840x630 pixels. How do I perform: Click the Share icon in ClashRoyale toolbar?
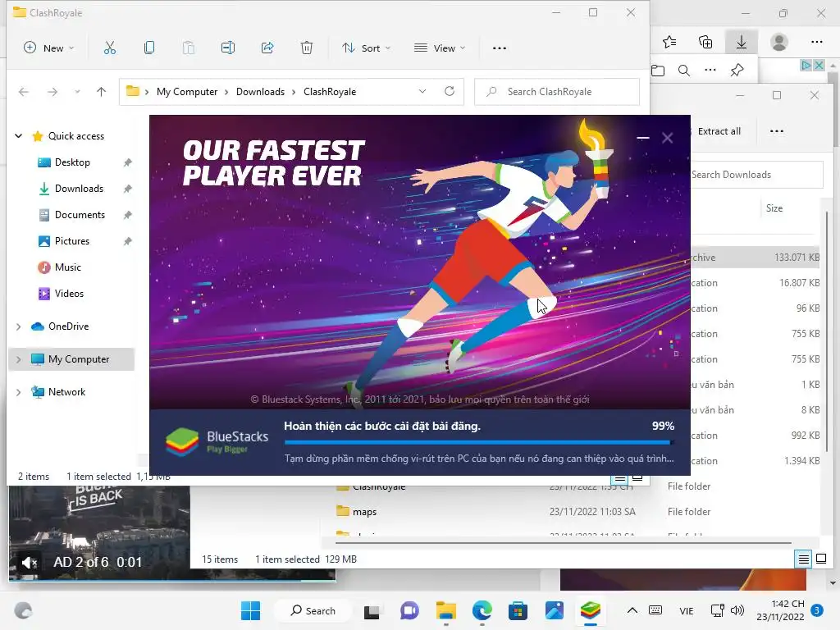click(267, 48)
